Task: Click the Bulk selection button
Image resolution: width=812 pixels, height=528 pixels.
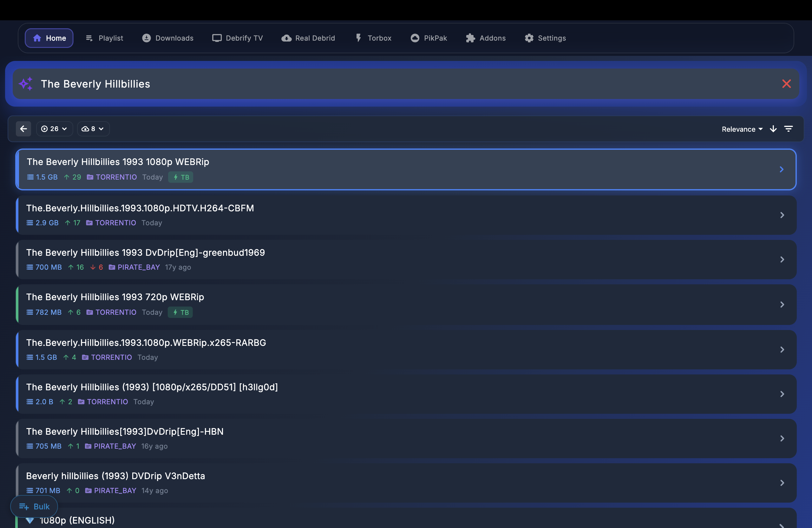Action: point(34,506)
